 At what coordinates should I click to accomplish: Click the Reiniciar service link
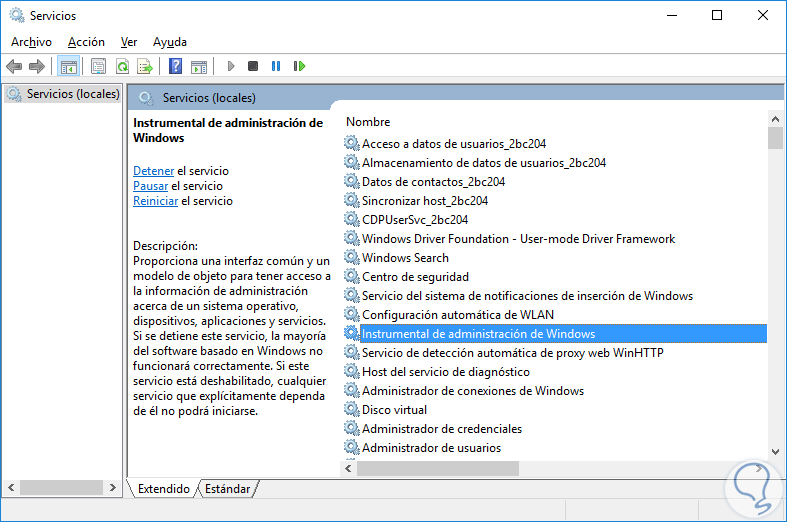[156, 201]
